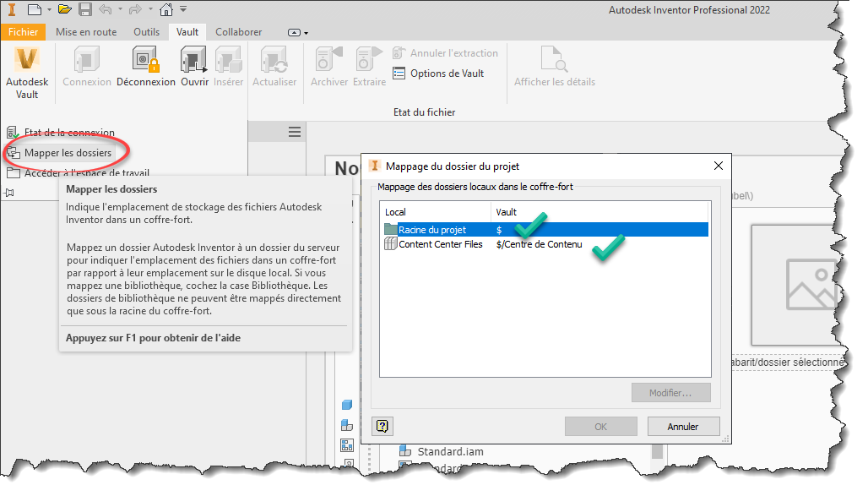The height and width of the screenshot is (496, 868).
Task: Click the $/Centre de Contenu vault path
Action: [x=540, y=244]
